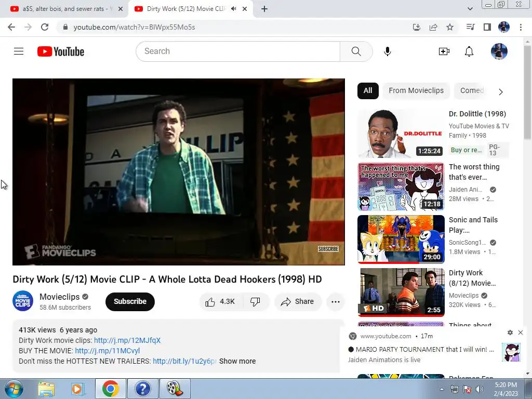Open the Dirty Work movie clips link

tap(127, 340)
